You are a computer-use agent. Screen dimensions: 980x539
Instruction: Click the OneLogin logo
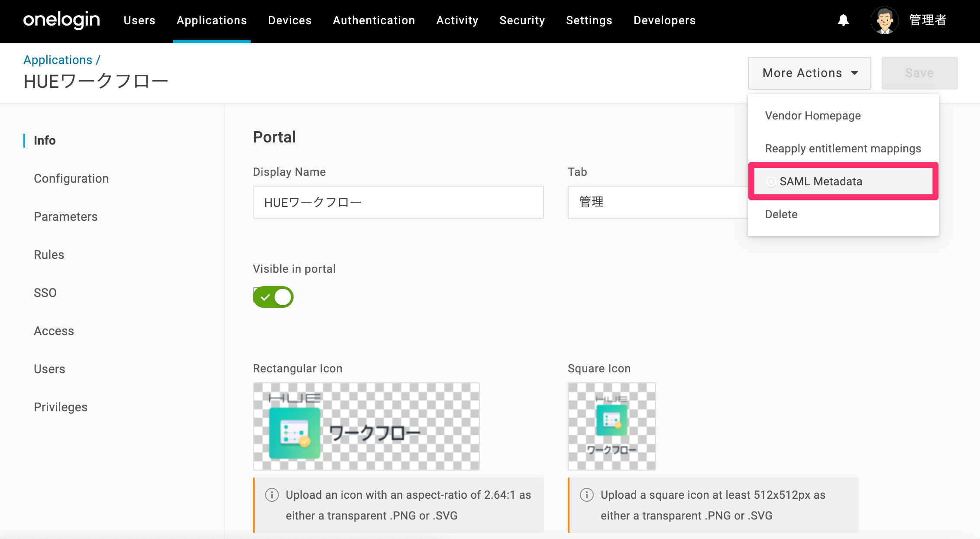61,20
